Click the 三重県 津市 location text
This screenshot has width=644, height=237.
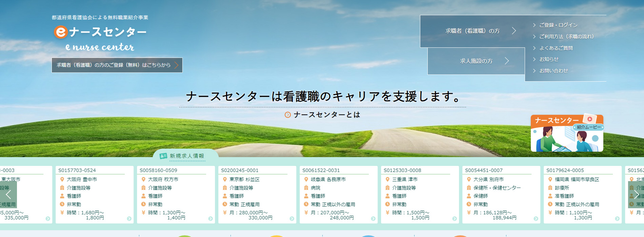coord(405,179)
